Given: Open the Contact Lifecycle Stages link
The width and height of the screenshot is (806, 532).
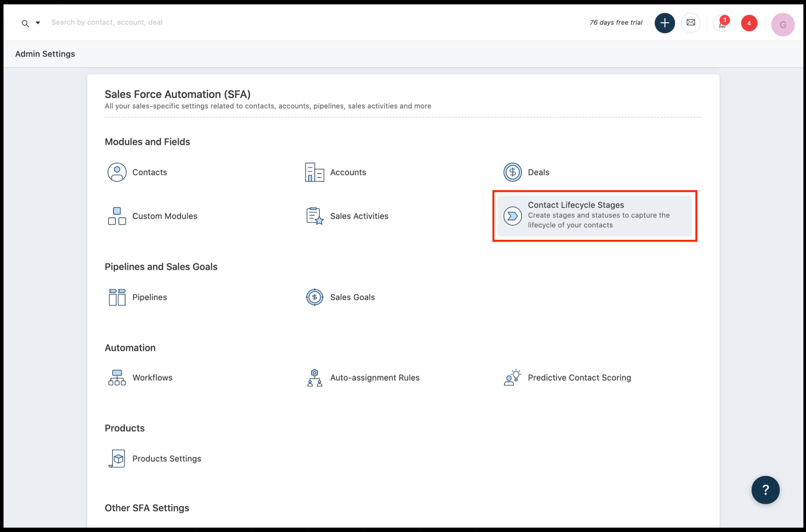Looking at the screenshot, I should click(x=575, y=205).
